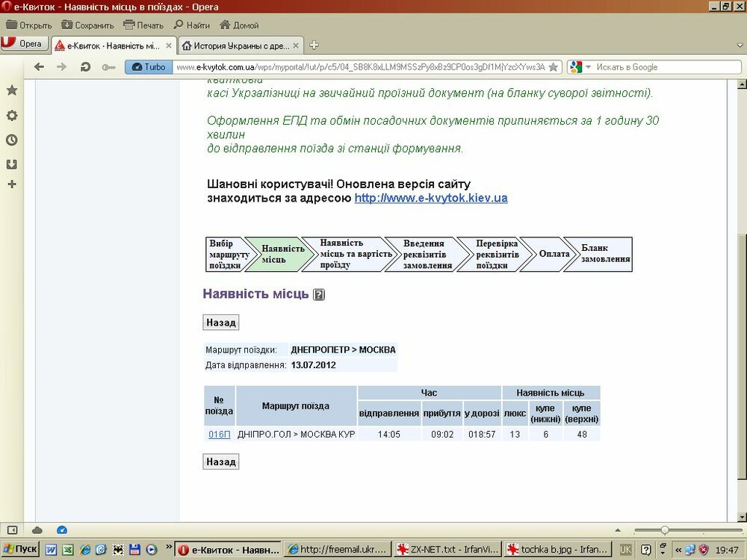Switch to the История Украины tab
The image size is (747, 560).
click(x=239, y=46)
